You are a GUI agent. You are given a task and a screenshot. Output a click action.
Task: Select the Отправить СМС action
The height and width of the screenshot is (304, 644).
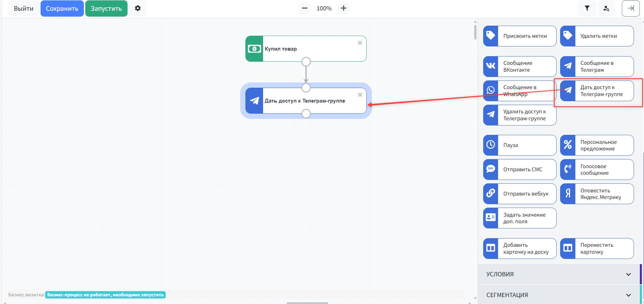[x=519, y=170]
